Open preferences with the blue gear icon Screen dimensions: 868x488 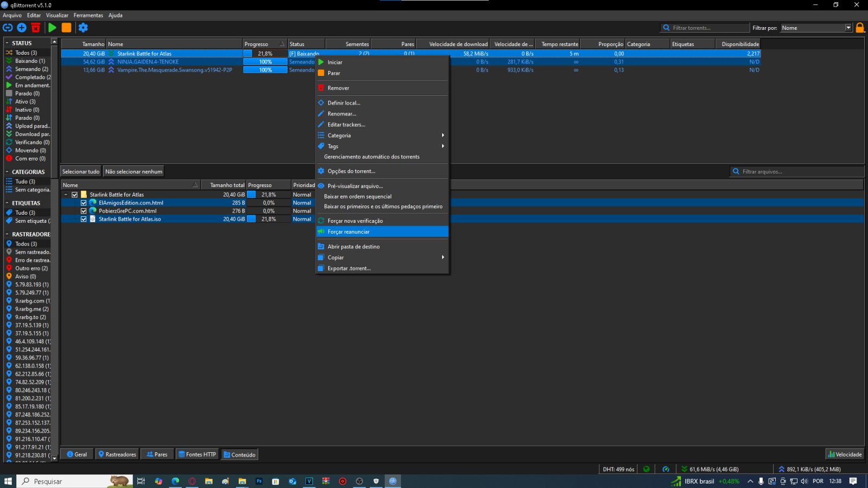[83, 28]
